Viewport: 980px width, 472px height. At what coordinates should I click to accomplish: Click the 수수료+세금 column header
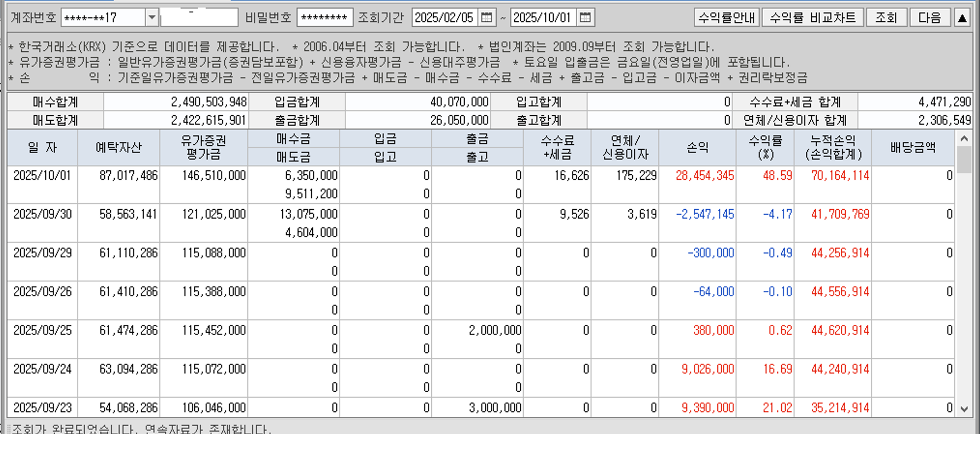[557, 147]
